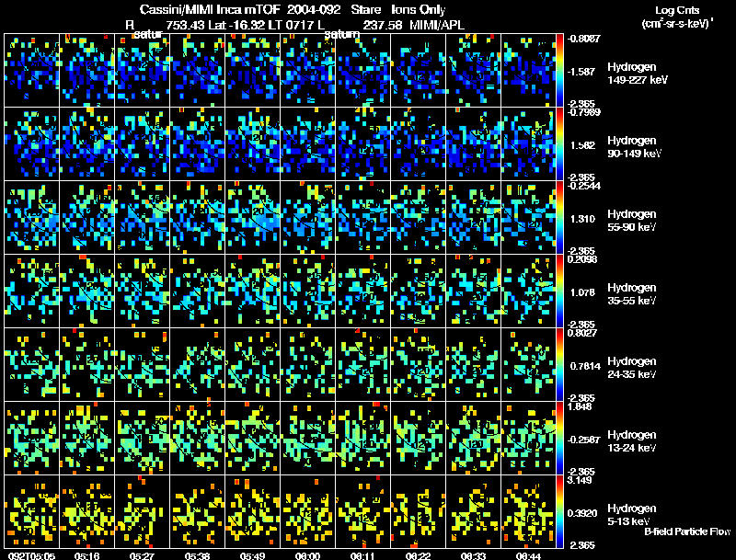Click the 'Hydrogen 24-35 keV' row label
Viewport: 736px width, 560px height.
coord(632,368)
